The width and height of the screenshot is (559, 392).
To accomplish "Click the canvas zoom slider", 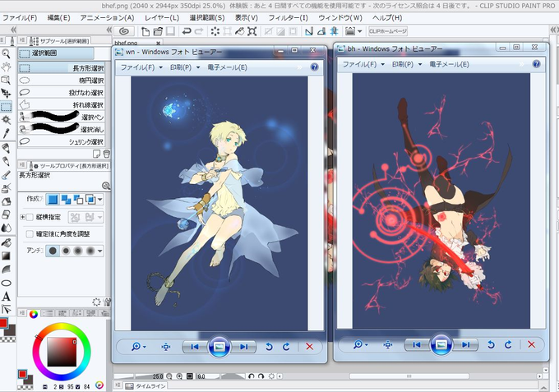I will (x=140, y=376).
